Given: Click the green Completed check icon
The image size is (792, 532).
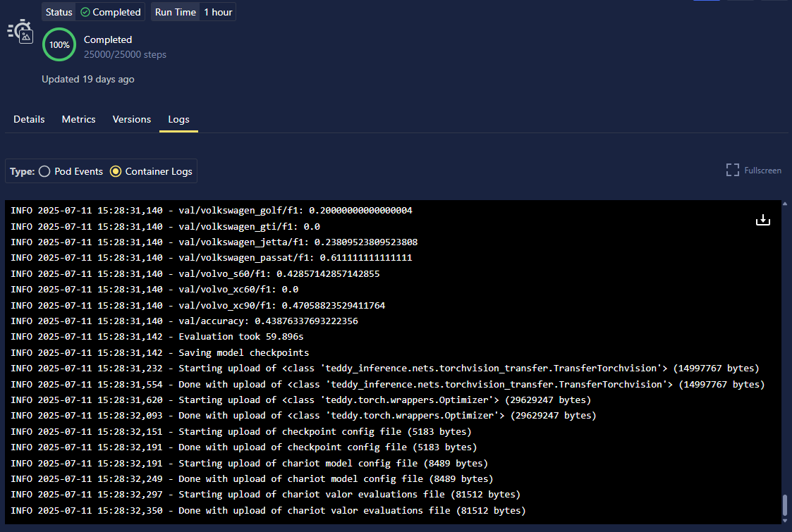Looking at the screenshot, I should tap(85, 12).
